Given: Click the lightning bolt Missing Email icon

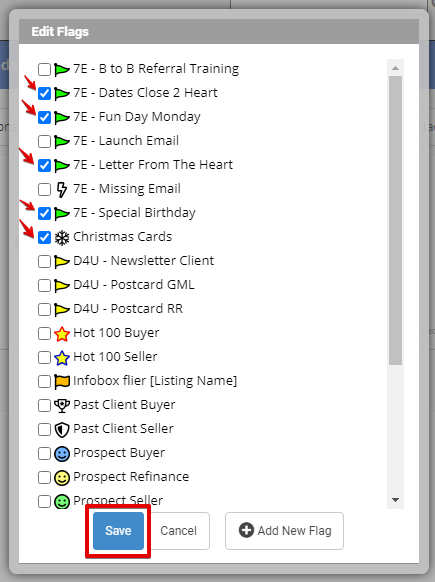Looking at the screenshot, I should click(x=62, y=190).
